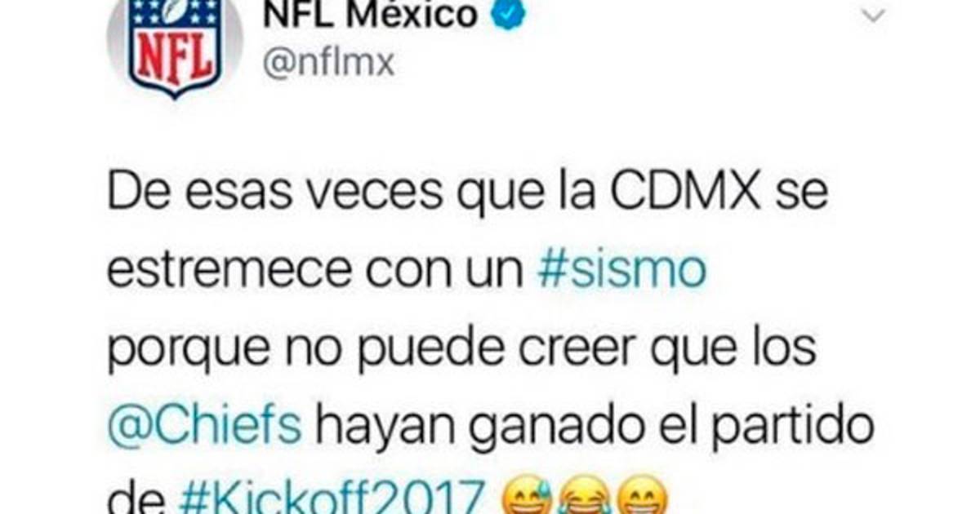Visit the @nflmx handle
The height and width of the screenshot is (514, 980).
[x=330, y=63]
